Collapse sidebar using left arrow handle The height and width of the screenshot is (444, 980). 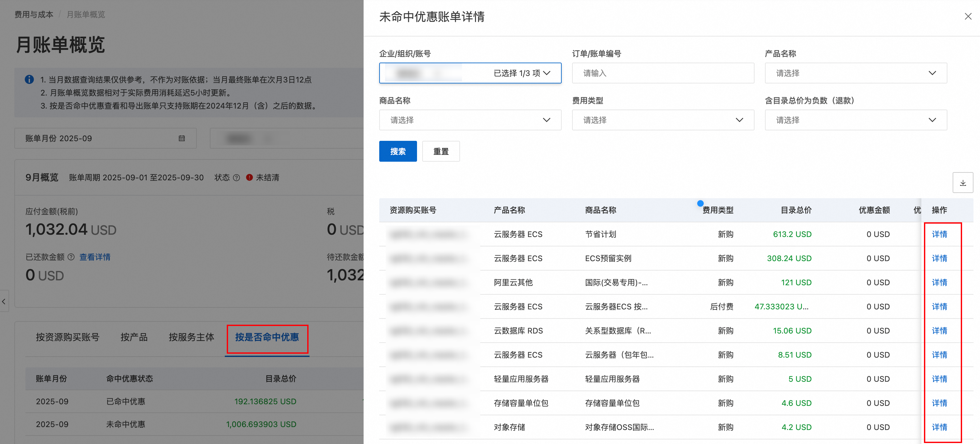[x=4, y=301]
